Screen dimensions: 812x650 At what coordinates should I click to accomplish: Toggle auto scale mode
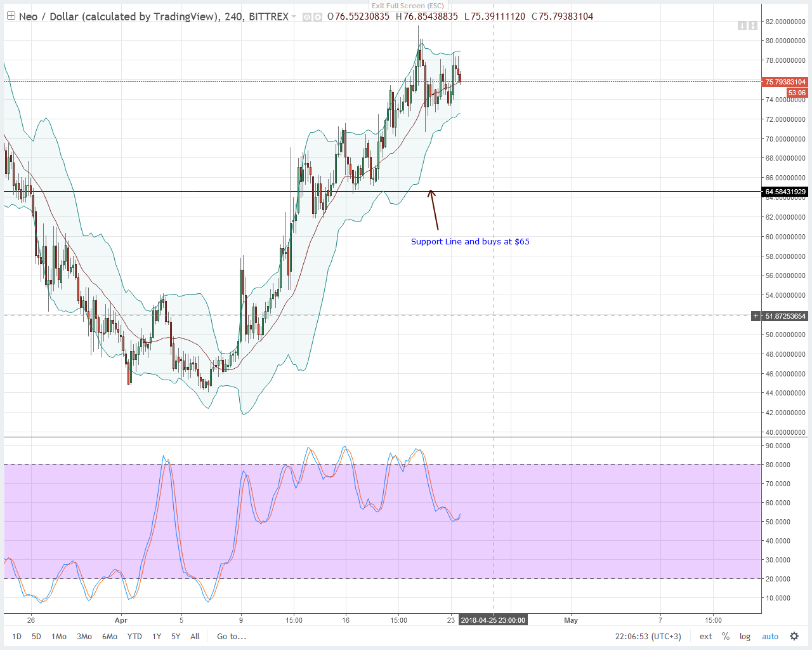tap(769, 636)
